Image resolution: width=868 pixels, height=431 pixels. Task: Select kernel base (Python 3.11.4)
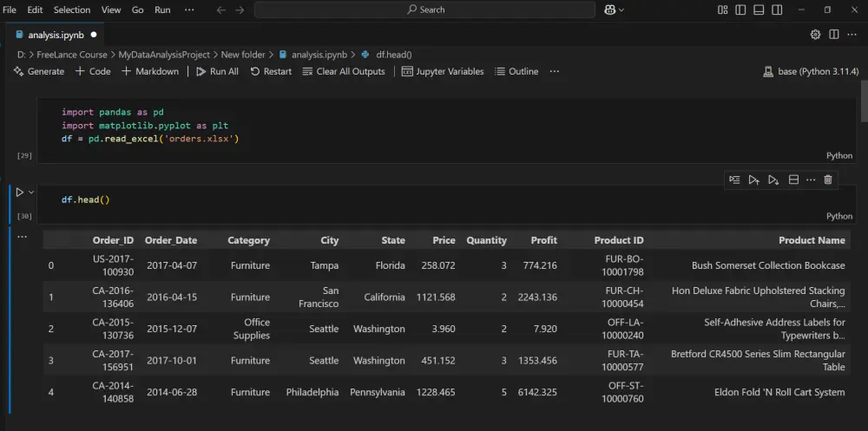tap(811, 71)
